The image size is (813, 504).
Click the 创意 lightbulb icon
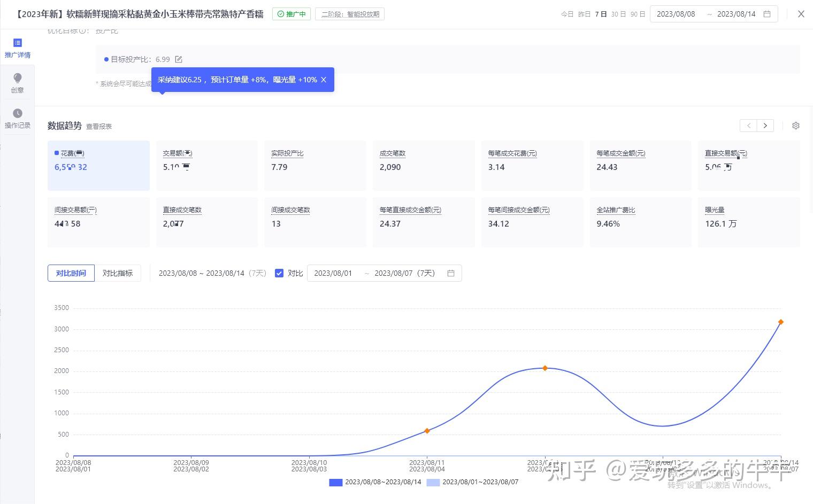pyautogui.click(x=18, y=78)
